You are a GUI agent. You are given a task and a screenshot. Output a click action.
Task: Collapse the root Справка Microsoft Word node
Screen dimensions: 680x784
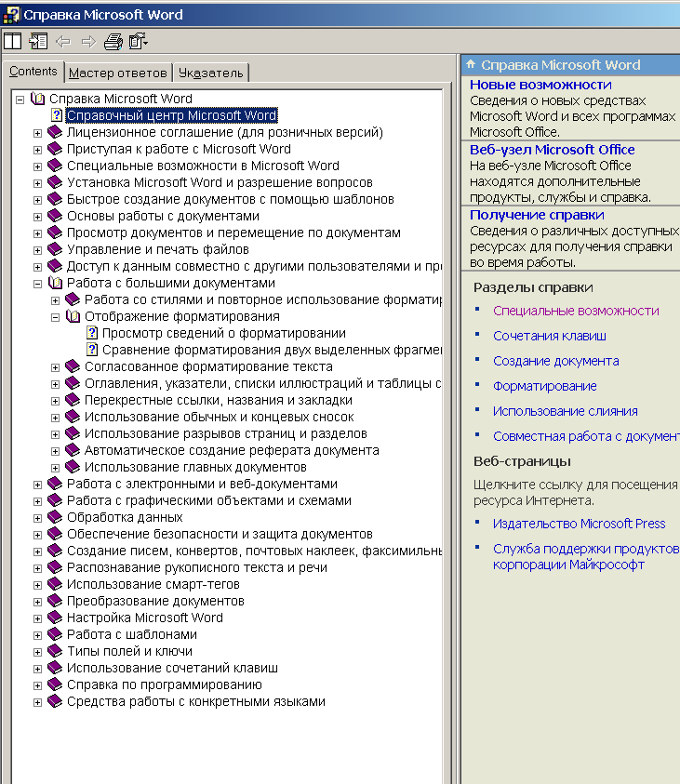20,100
